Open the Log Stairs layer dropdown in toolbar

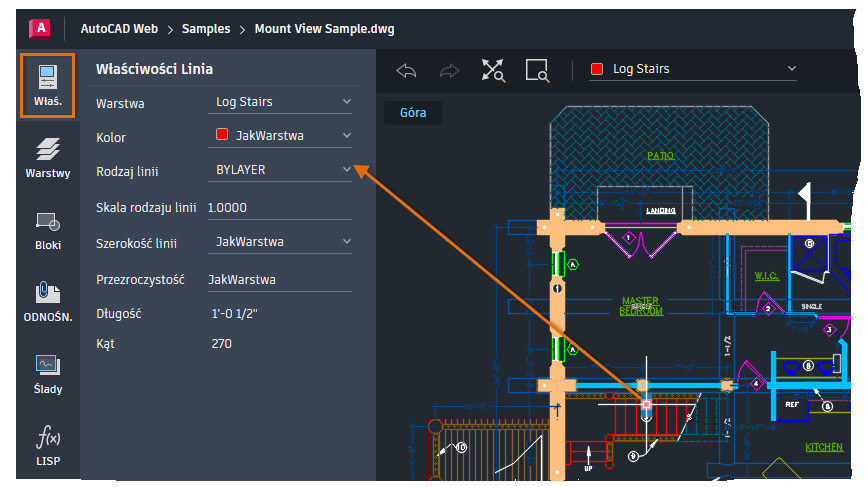click(x=693, y=69)
